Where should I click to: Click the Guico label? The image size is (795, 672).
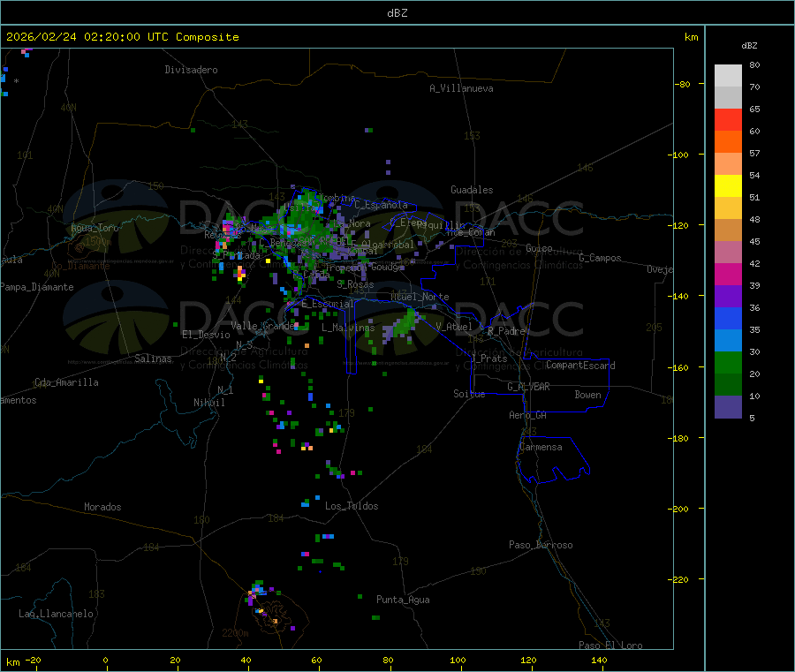pyautogui.click(x=539, y=248)
